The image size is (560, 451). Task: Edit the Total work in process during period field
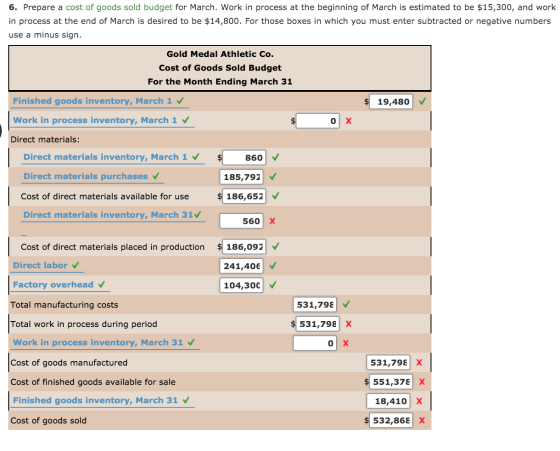pyautogui.click(x=318, y=324)
